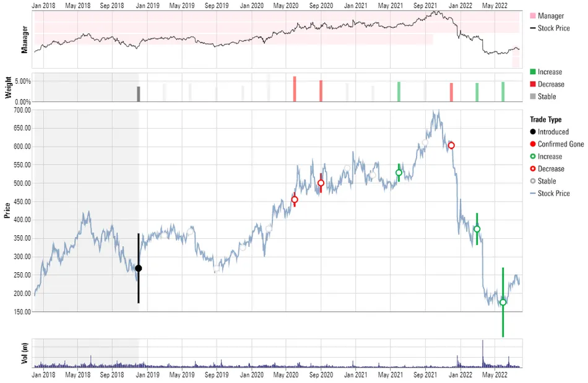Click the gray Stable weight bar

(x=139, y=94)
